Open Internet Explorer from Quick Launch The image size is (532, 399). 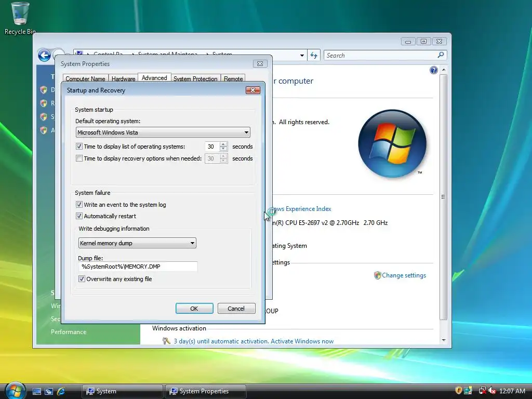(x=61, y=391)
